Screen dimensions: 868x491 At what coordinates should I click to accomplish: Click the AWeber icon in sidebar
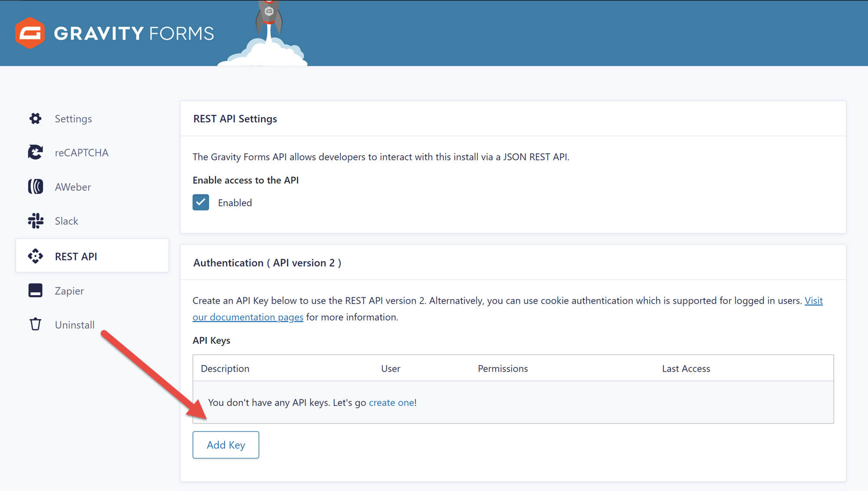click(x=35, y=187)
